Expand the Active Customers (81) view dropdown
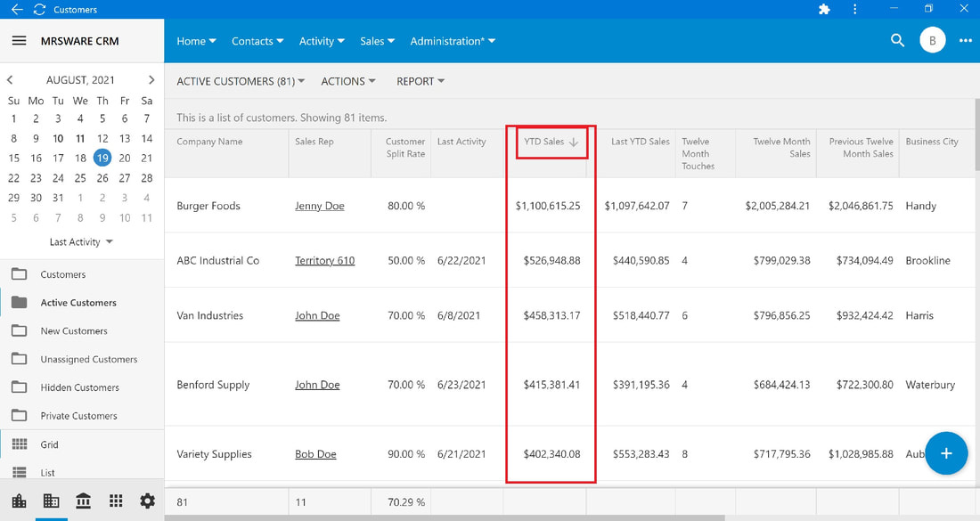This screenshot has height=521, width=980. coord(241,81)
